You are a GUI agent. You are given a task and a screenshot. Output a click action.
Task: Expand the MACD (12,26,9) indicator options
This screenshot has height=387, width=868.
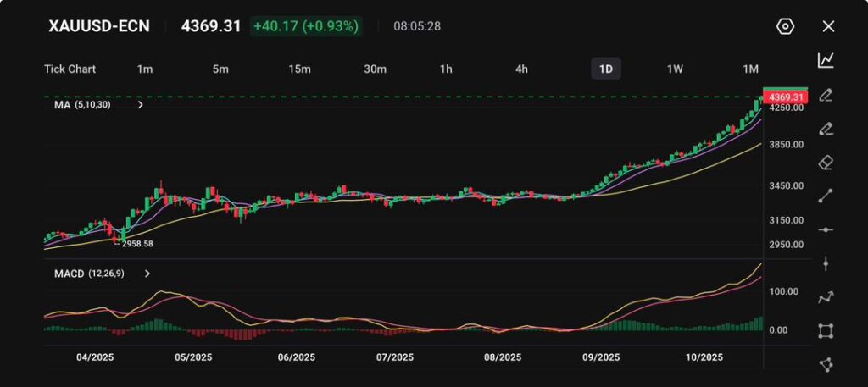click(147, 274)
